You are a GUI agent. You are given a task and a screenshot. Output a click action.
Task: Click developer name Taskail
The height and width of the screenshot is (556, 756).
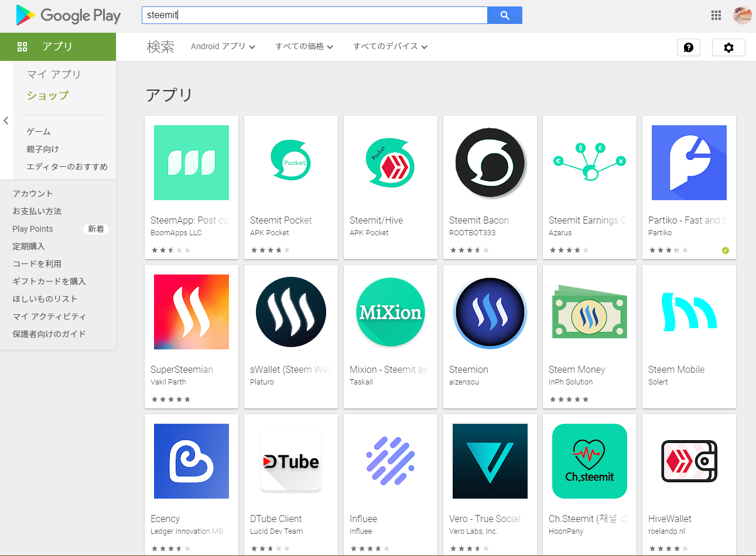tap(361, 382)
